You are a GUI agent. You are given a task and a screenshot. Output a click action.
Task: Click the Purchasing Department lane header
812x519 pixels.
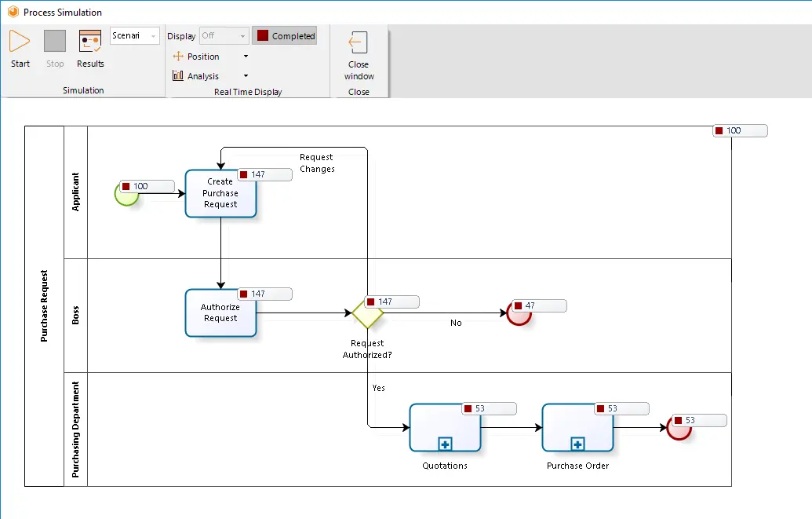pyautogui.click(x=75, y=429)
